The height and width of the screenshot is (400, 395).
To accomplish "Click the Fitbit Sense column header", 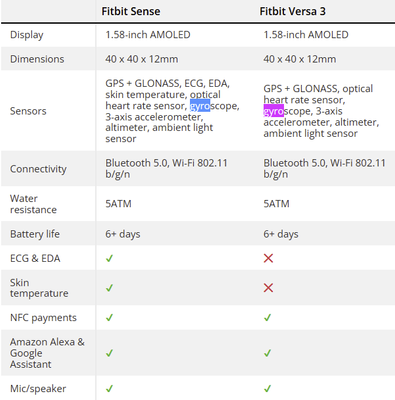I will click(131, 11).
